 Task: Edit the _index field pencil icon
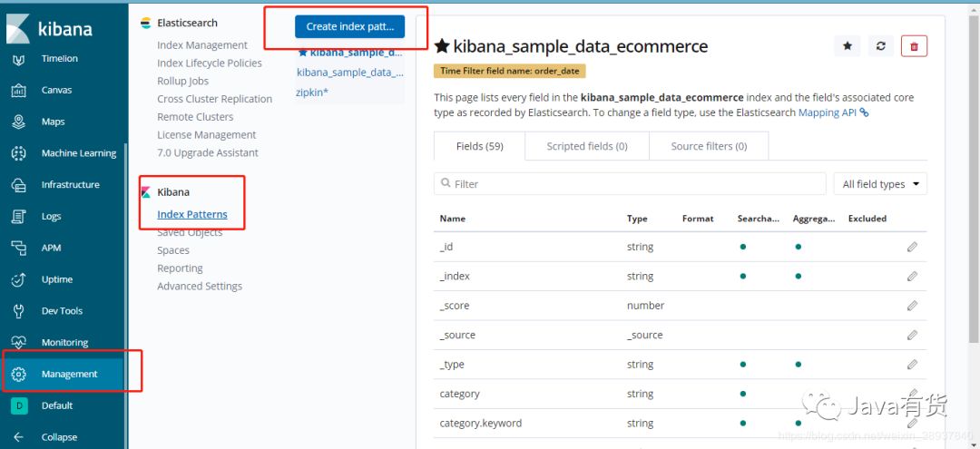tap(913, 276)
